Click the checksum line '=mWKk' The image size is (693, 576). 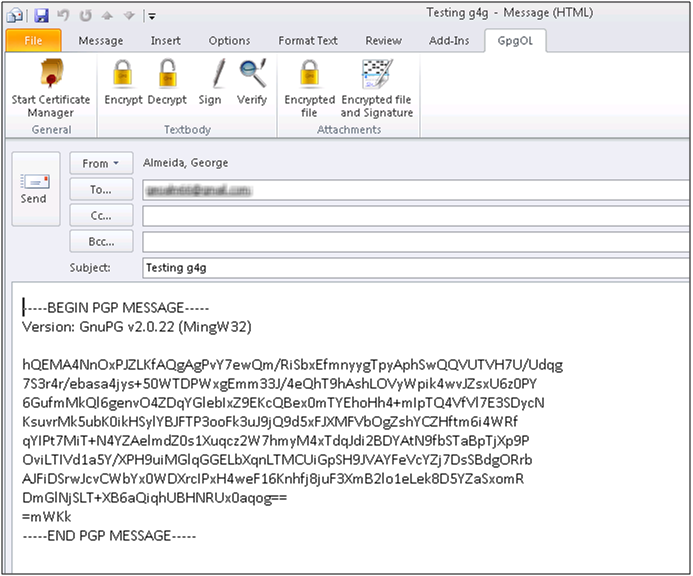pos(46,517)
